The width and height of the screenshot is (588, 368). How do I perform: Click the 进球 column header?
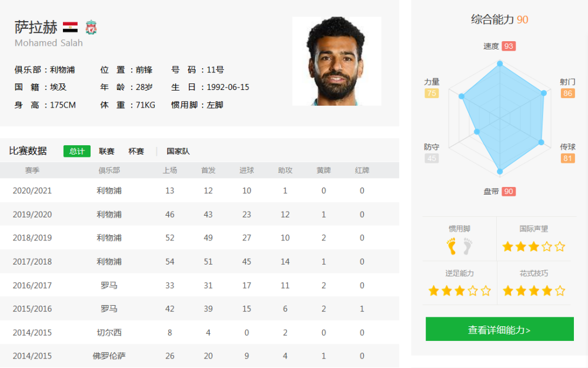247,170
